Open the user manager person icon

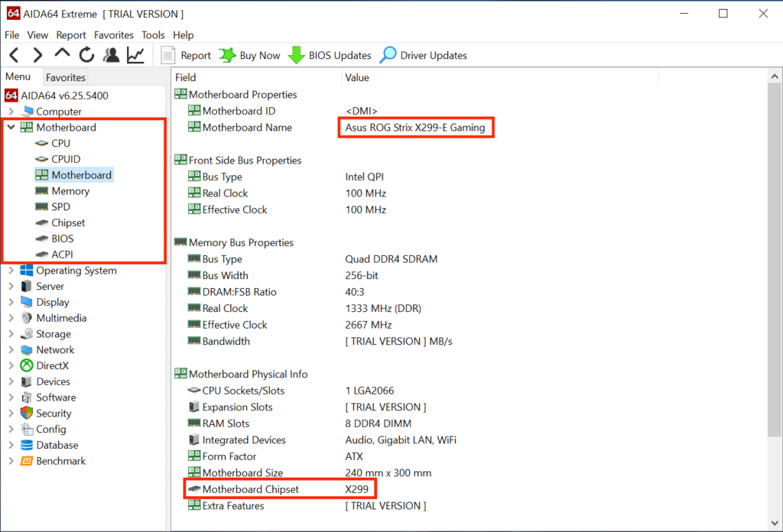[111, 55]
